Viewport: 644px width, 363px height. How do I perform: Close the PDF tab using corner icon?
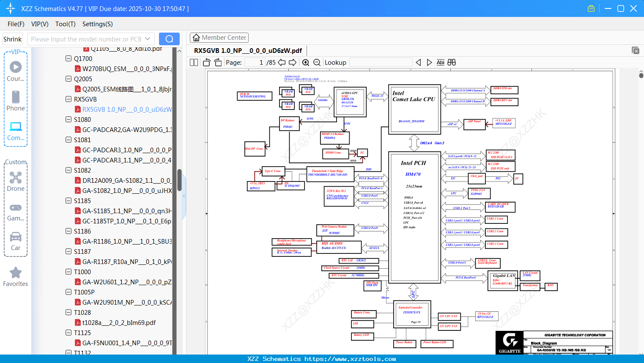(636, 50)
